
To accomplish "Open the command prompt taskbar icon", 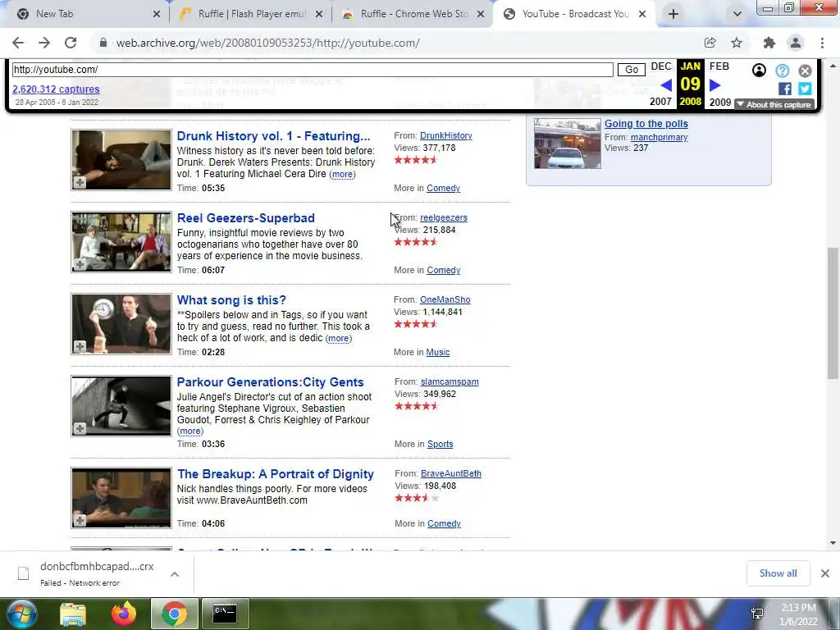I will coord(225,614).
